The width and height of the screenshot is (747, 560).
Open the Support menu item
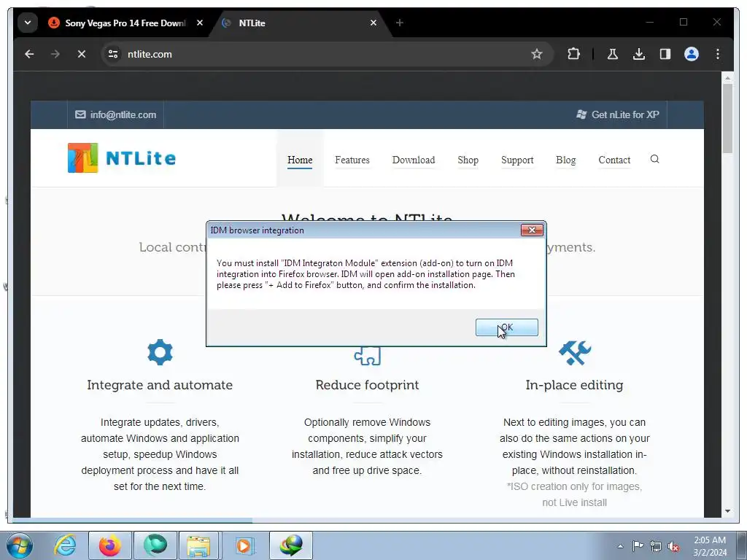(517, 160)
